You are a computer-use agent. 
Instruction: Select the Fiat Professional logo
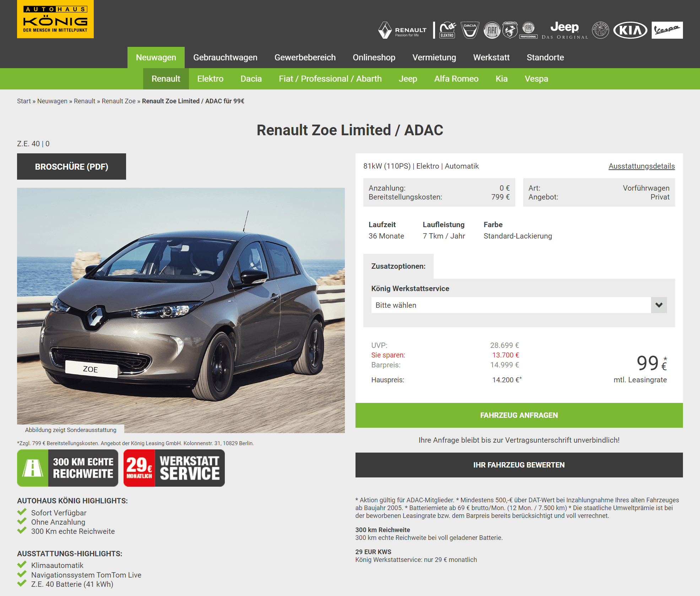(528, 30)
